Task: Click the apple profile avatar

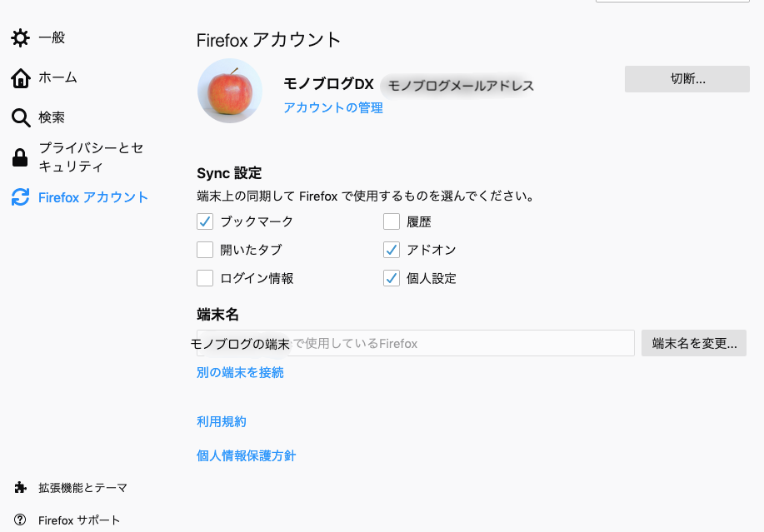Action: pyautogui.click(x=230, y=91)
